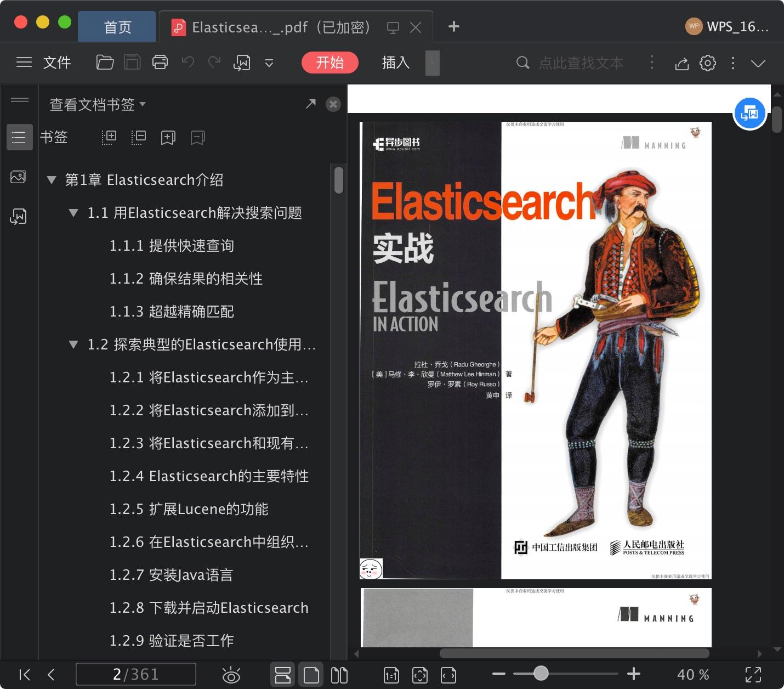Undo the last action
This screenshot has width=784, height=689.
(x=188, y=63)
